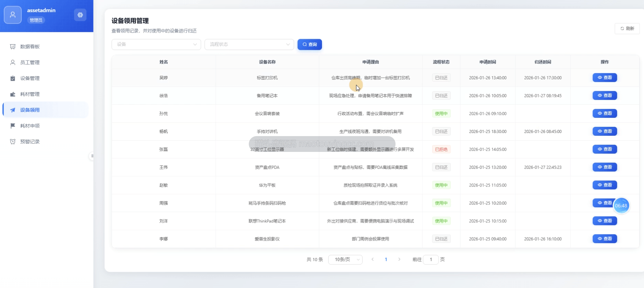Screen dimensions: 644x288
Task: Click the 耗材申领 flag icon
Action: [13, 126]
